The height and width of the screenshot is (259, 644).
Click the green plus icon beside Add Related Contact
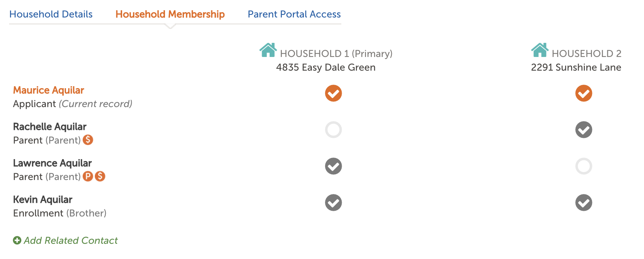pyautogui.click(x=17, y=240)
